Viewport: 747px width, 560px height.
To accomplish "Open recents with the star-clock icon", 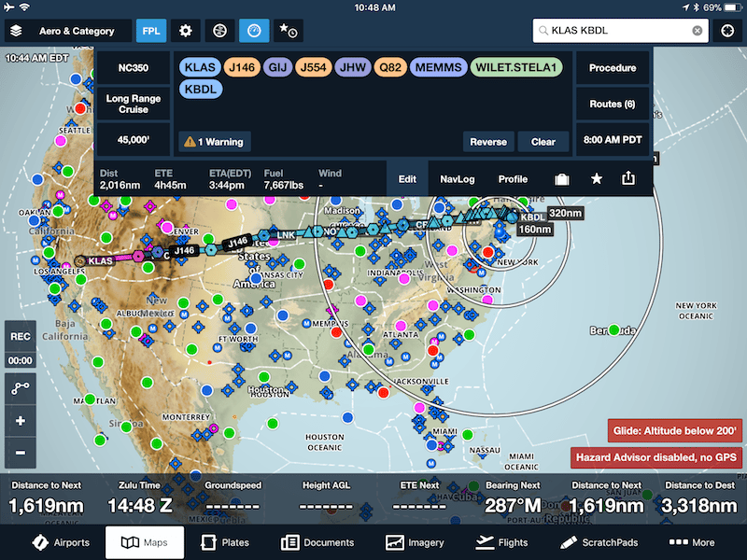I will (287, 30).
